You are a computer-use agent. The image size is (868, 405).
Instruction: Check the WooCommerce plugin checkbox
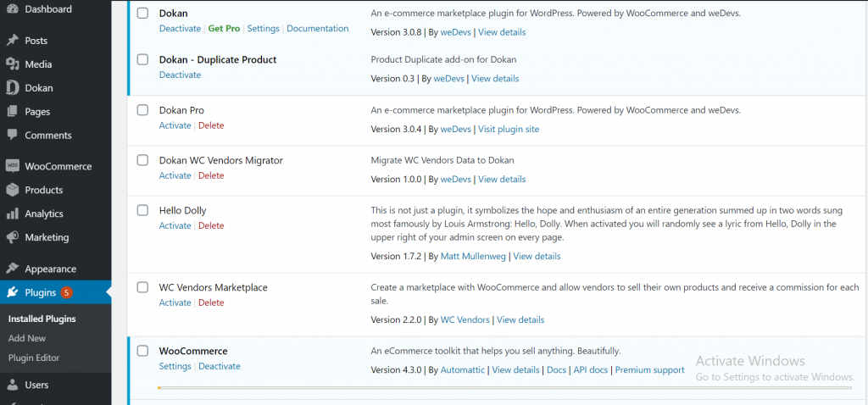coord(142,351)
